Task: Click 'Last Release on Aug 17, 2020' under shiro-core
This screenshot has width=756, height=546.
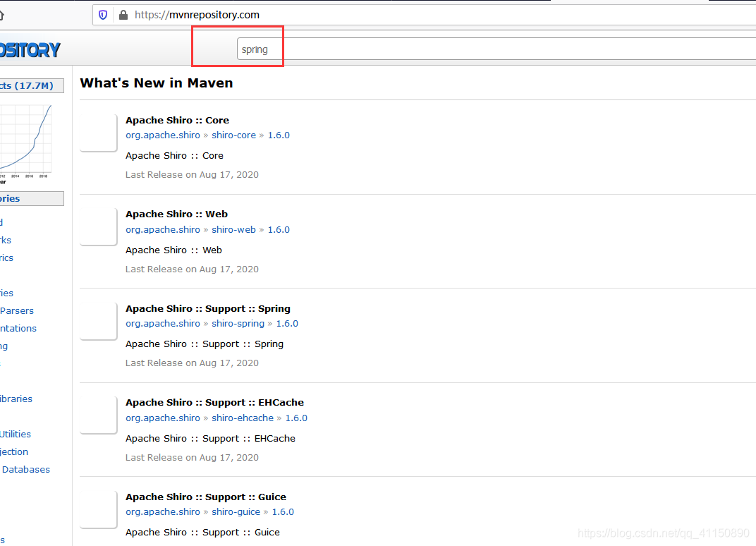Action: [x=192, y=175]
